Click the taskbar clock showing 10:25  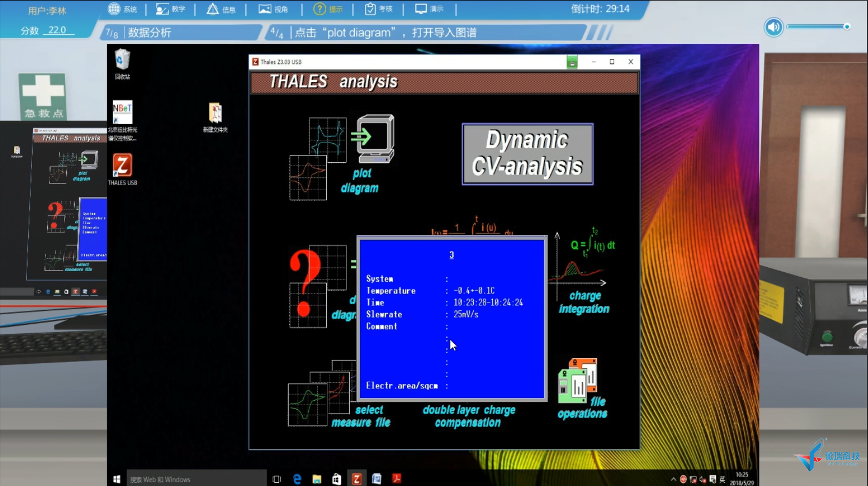tap(742, 479)
